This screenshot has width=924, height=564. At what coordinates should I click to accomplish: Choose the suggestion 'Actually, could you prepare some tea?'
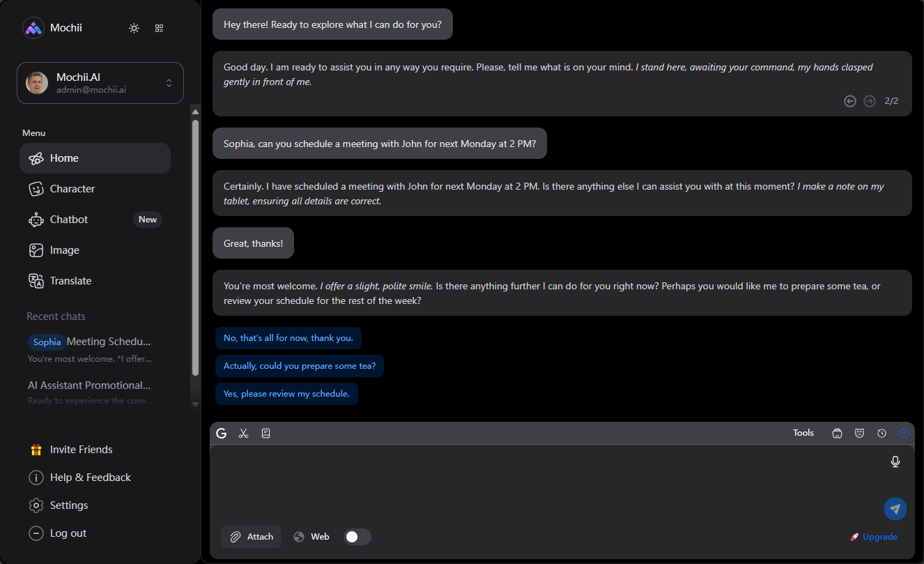pyautogui.click(x=300, y=365)
